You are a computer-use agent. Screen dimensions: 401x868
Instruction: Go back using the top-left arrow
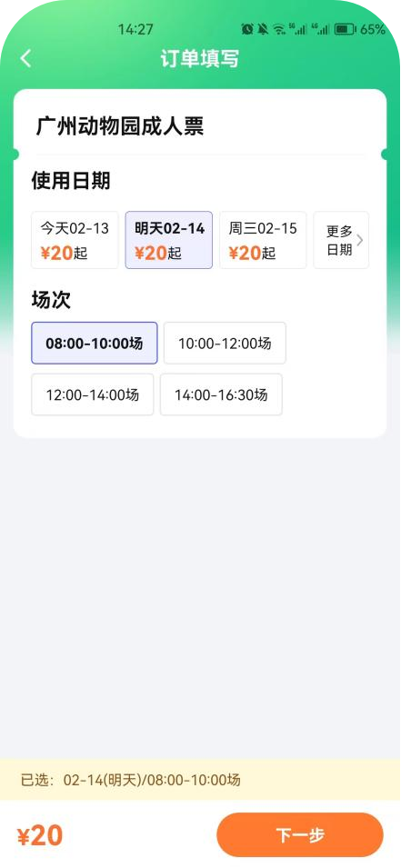pyautogui.click(x=25, y=58)
